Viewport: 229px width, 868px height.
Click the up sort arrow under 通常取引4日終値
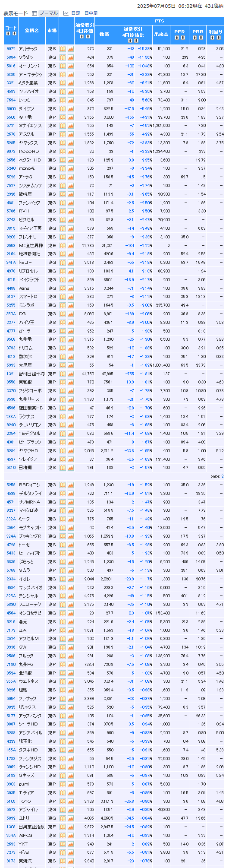[82, 36]
